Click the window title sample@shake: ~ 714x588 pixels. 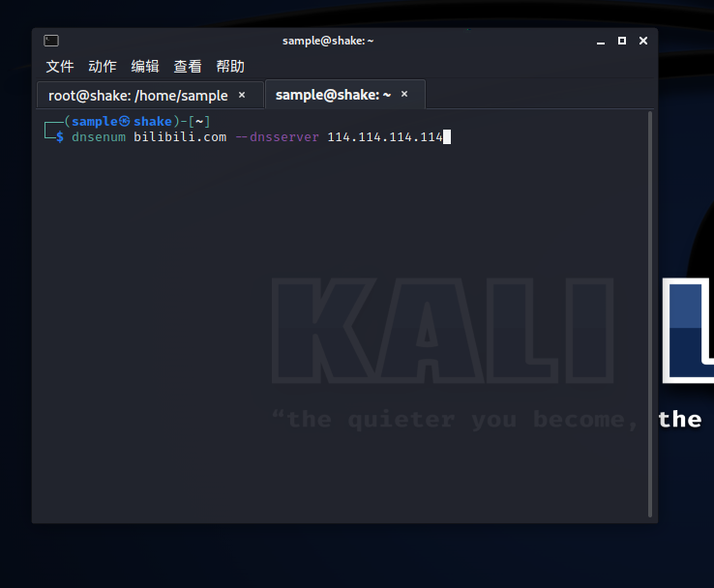(328, 41)
